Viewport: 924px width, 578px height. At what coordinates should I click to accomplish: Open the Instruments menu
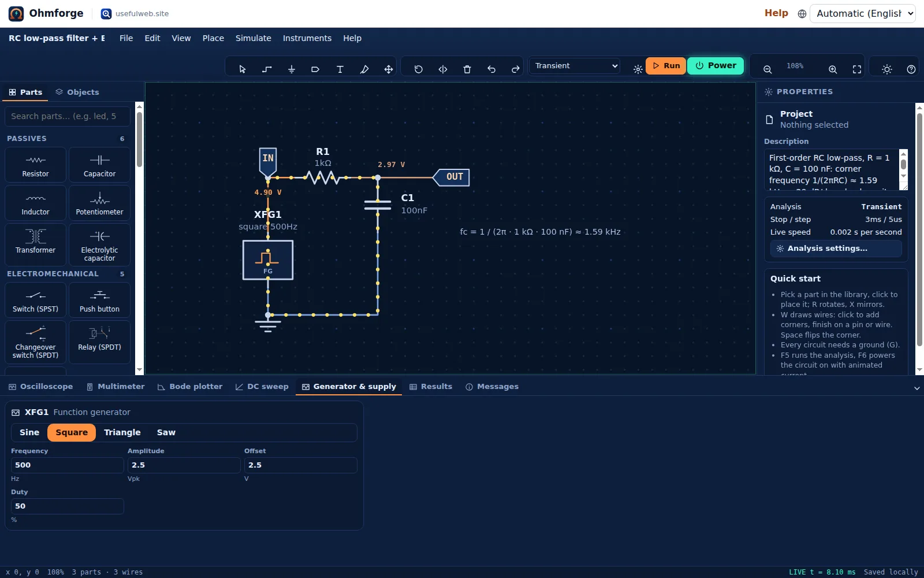click(307, 38)
